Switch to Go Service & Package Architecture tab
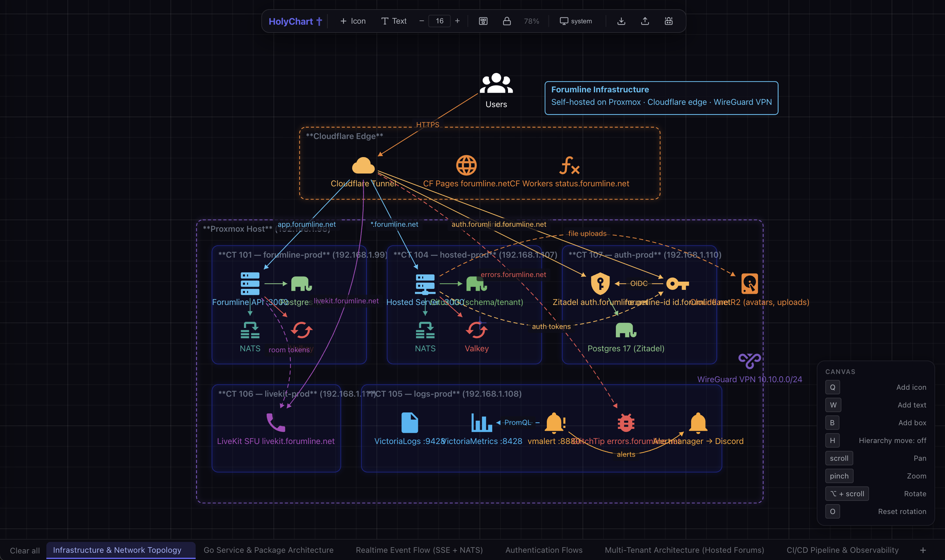The height and width of the screenshot is (560, 945). pyautogui.click(x=268, y=550)
